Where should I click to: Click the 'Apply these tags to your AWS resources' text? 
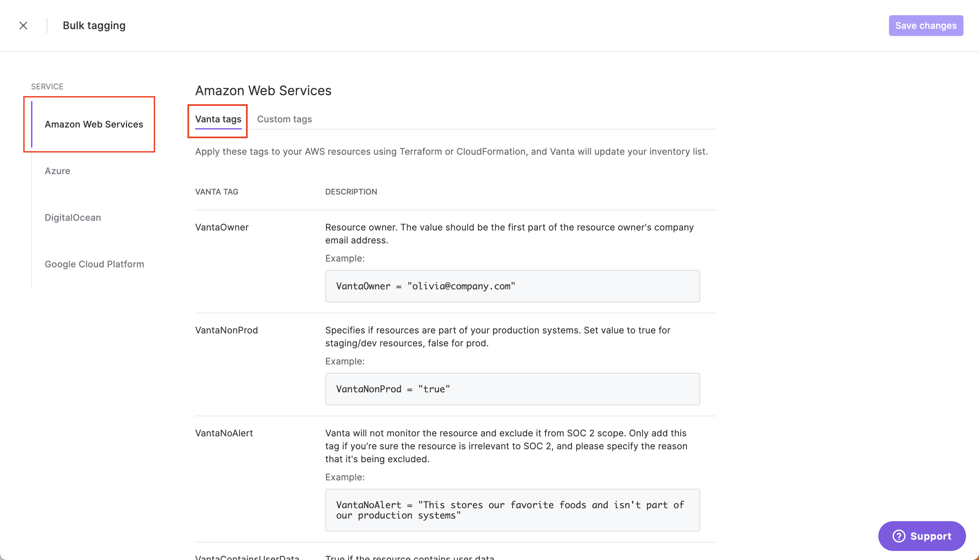coord(451,151)
